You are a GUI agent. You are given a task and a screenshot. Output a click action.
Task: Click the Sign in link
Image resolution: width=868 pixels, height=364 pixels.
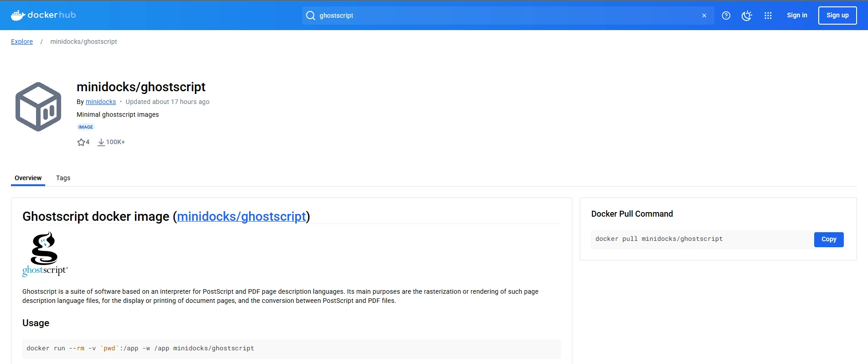(x=797, y=16)
